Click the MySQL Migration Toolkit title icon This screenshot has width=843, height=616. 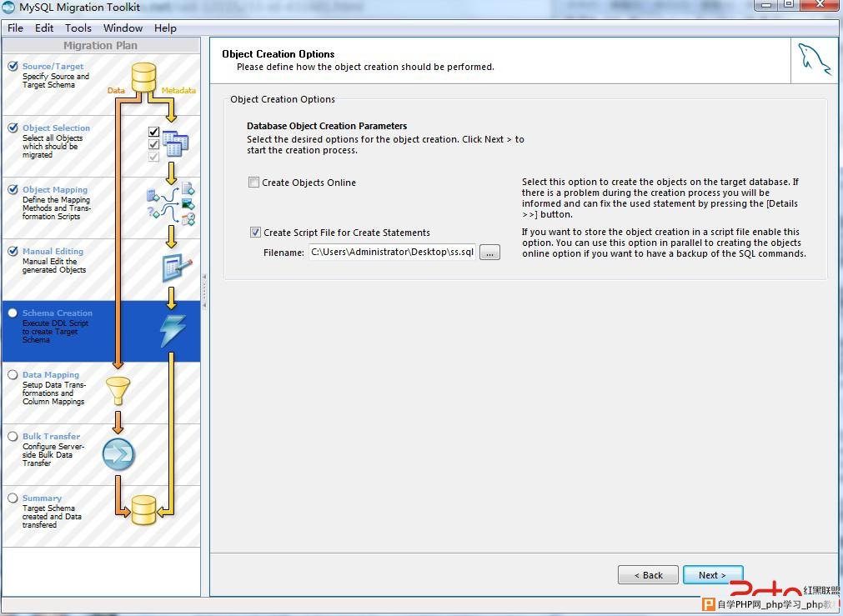[x=8, y=8]
